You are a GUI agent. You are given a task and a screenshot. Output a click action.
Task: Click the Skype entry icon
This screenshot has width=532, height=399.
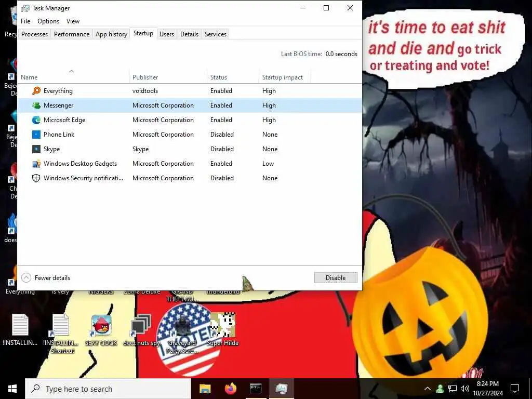coord(36,149)
